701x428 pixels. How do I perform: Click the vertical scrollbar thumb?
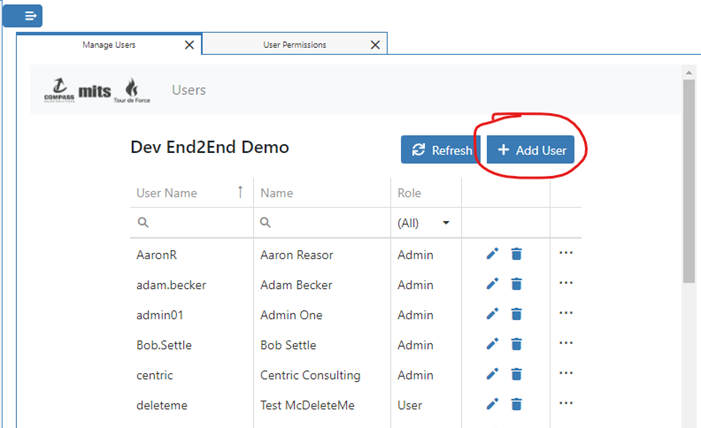click(x=689, y=181)
